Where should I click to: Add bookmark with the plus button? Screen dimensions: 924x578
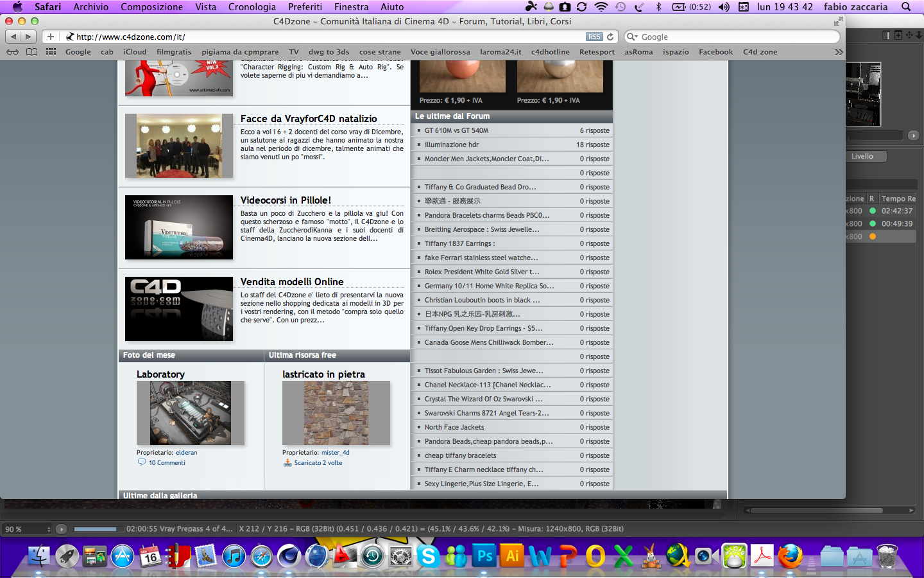[x=51, y=37]
